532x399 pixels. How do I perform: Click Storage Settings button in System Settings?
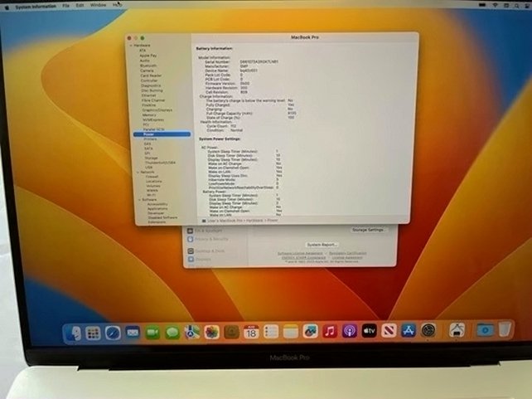[x=369, y=230]
